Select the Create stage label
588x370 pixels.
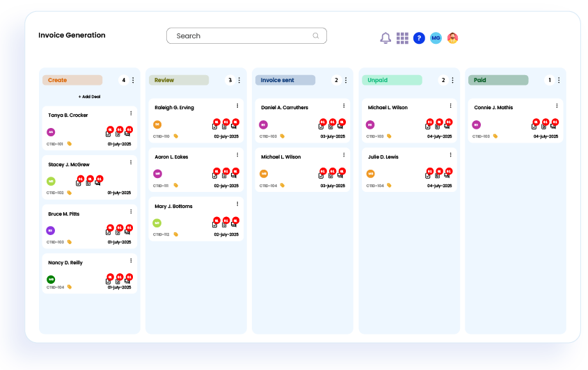(x=72, y=80)
